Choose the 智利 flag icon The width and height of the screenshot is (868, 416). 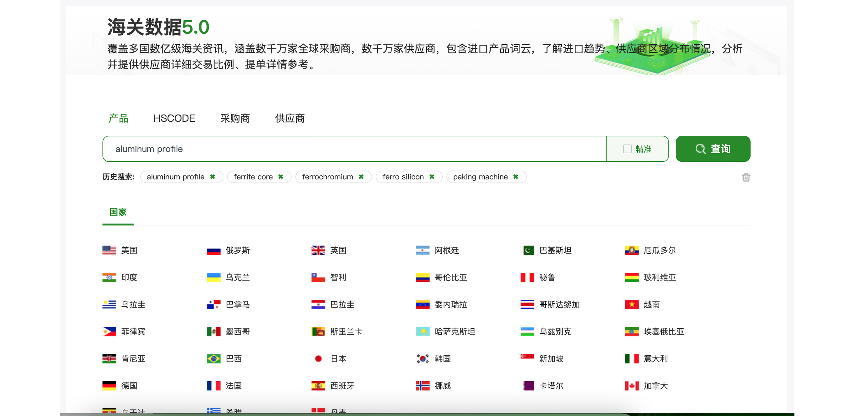(x=318, y=277)
